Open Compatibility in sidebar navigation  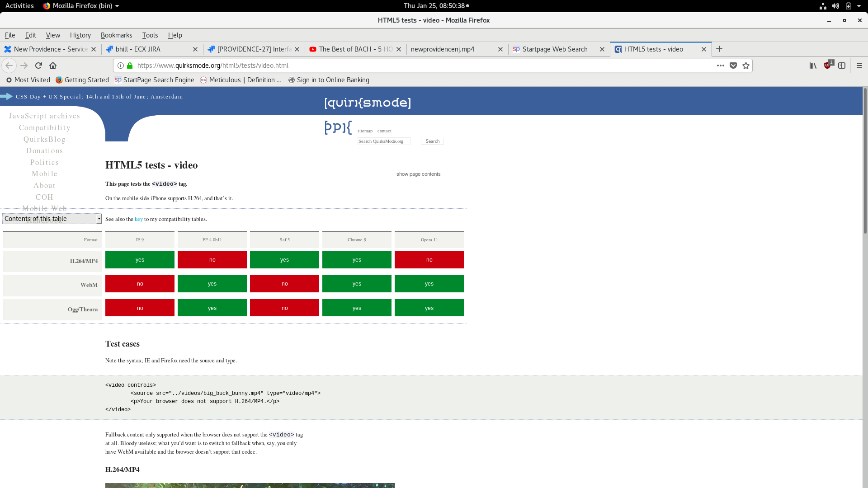44,128
